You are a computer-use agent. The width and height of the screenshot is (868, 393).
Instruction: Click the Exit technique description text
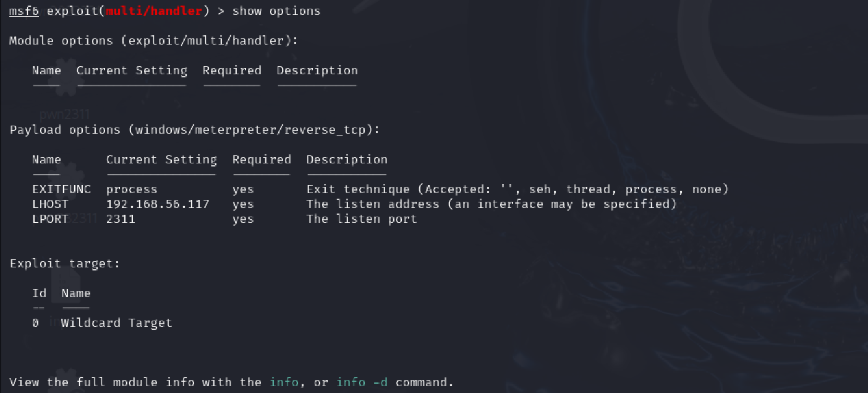[x=517, y=189]
